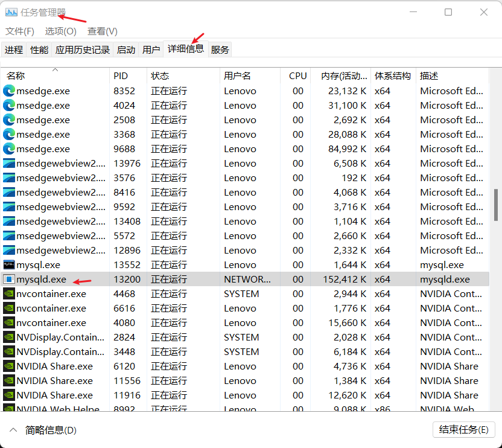Sort by the 内存(活动... column header
502x448 pixels.
[340, 76]
